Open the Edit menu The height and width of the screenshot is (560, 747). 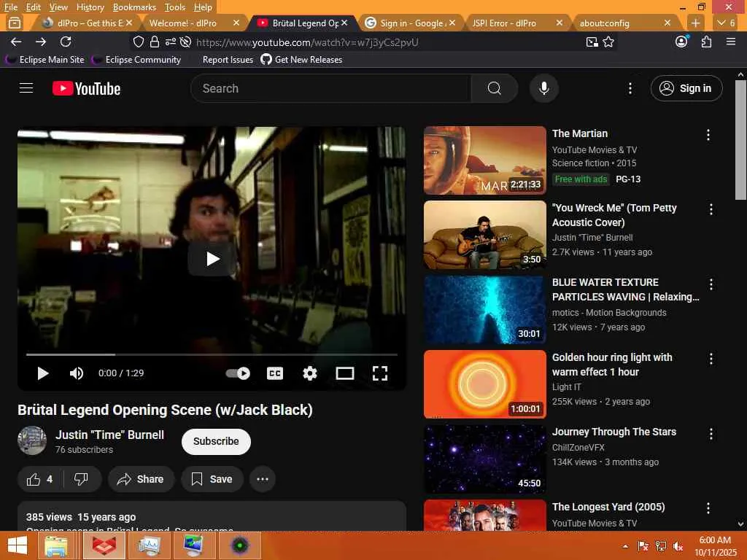pyautogui.click(x=34, y=7)
